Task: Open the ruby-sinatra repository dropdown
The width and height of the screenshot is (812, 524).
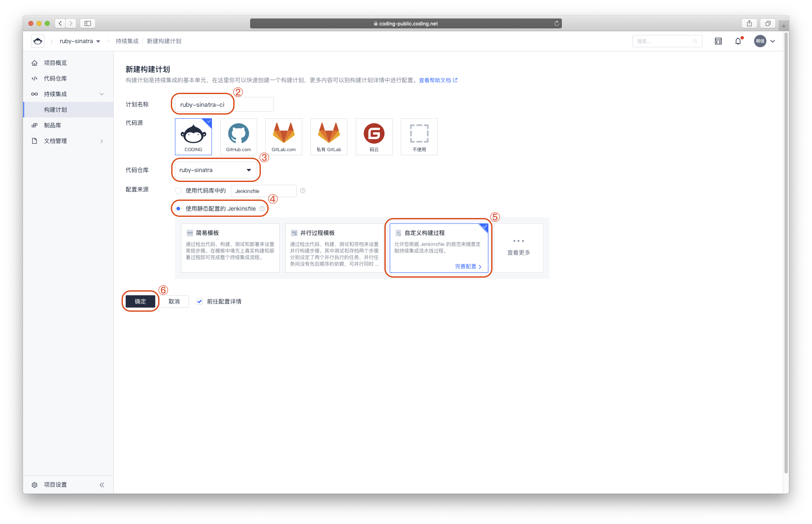Action: [216, 170]
